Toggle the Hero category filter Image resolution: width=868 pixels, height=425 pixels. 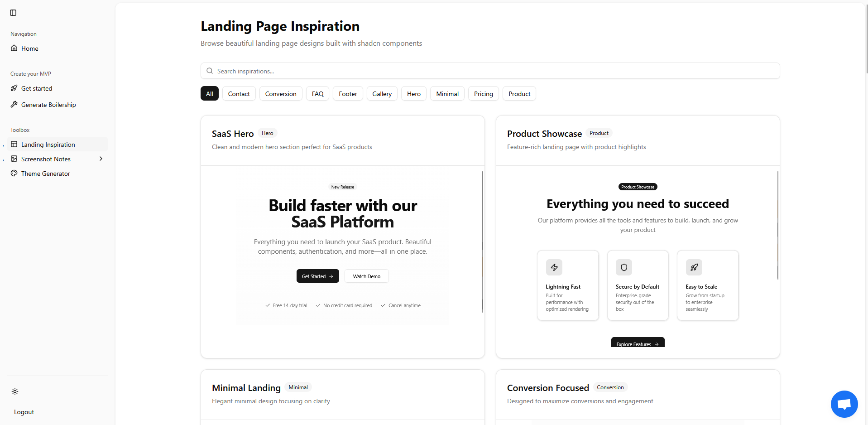point(413,93)
